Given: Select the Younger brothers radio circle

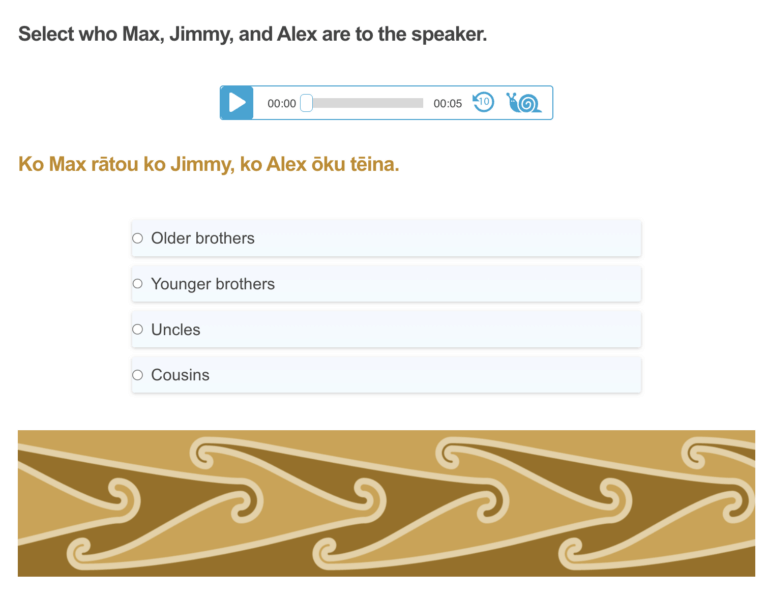Looking at the screenshot, I should (x=138, y=284).
